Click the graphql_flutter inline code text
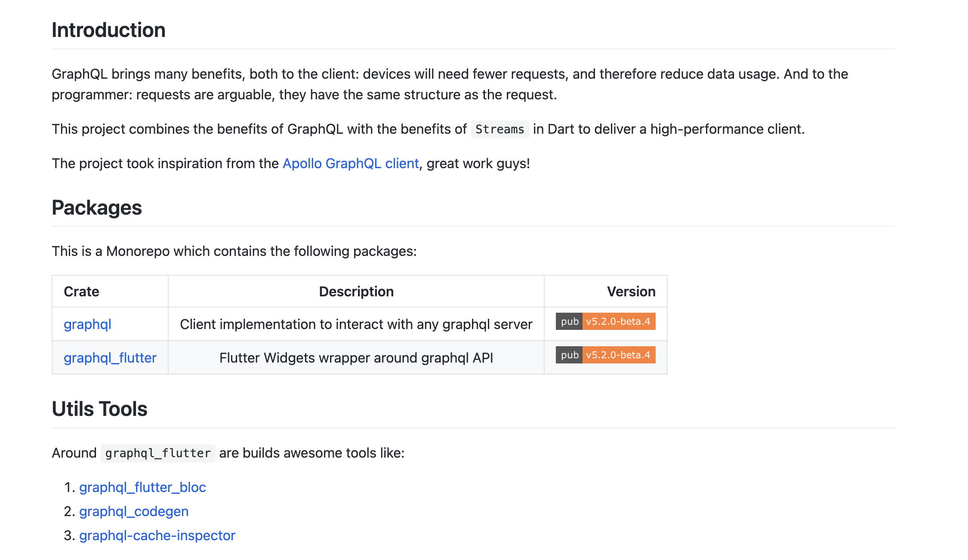This screenshot has height=560, width=968. 158,453
